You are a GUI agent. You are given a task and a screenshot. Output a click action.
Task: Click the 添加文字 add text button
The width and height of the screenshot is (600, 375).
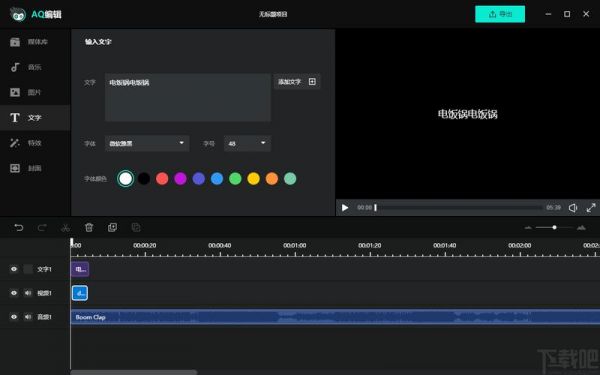(x=297, y=82)
